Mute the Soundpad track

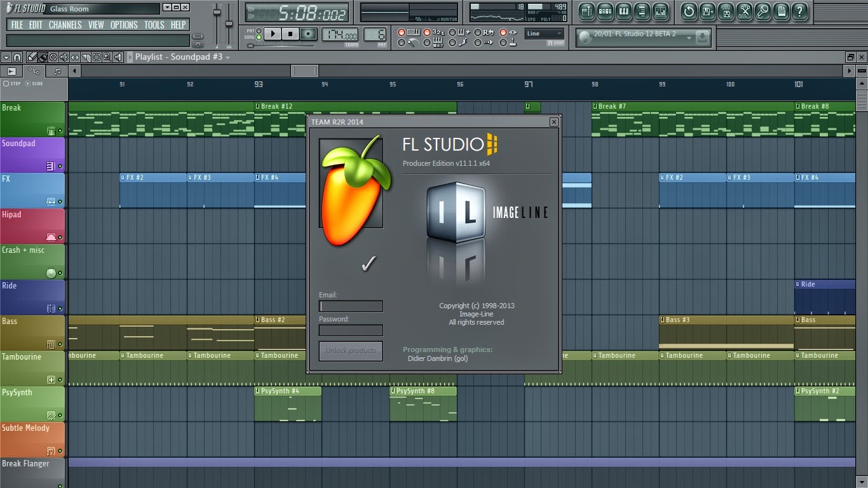coord(60,166)
